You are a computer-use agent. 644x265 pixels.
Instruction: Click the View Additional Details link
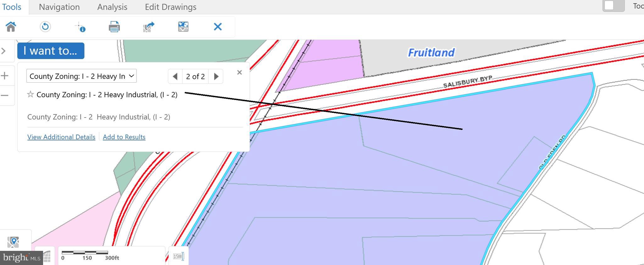(61, 137)
